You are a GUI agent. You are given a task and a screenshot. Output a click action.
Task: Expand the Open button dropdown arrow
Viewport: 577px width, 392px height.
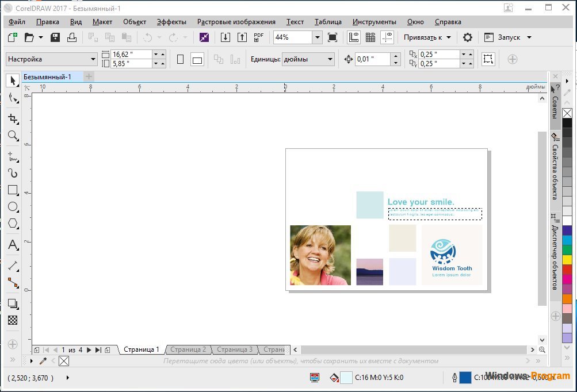tap(41, 37)
